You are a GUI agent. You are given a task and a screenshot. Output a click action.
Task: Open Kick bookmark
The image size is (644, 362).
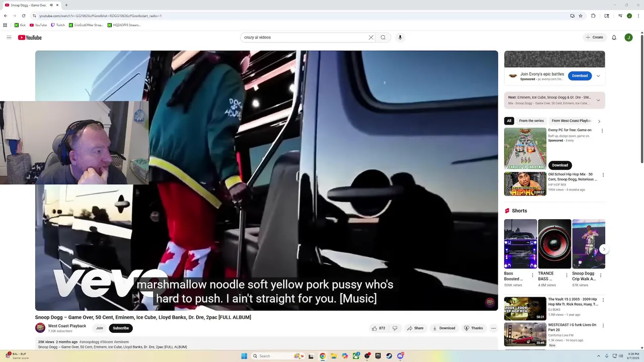click(x=20, y=25)
